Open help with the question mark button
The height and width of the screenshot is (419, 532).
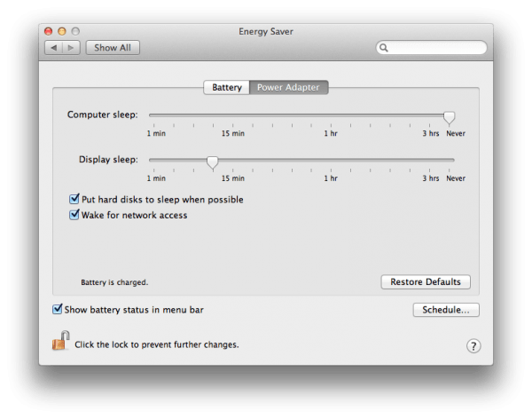pyautogui.click(x=473, y=345)
